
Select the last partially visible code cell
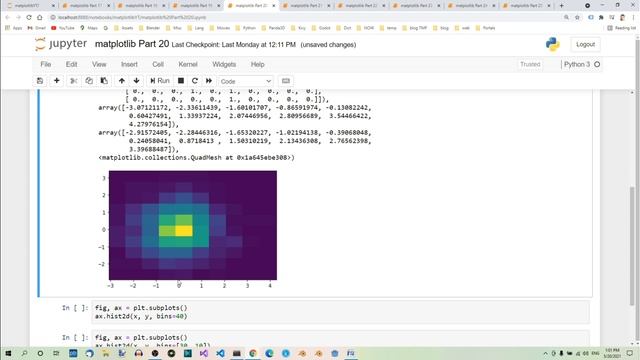pyautogui.click(x=340, y=339)
